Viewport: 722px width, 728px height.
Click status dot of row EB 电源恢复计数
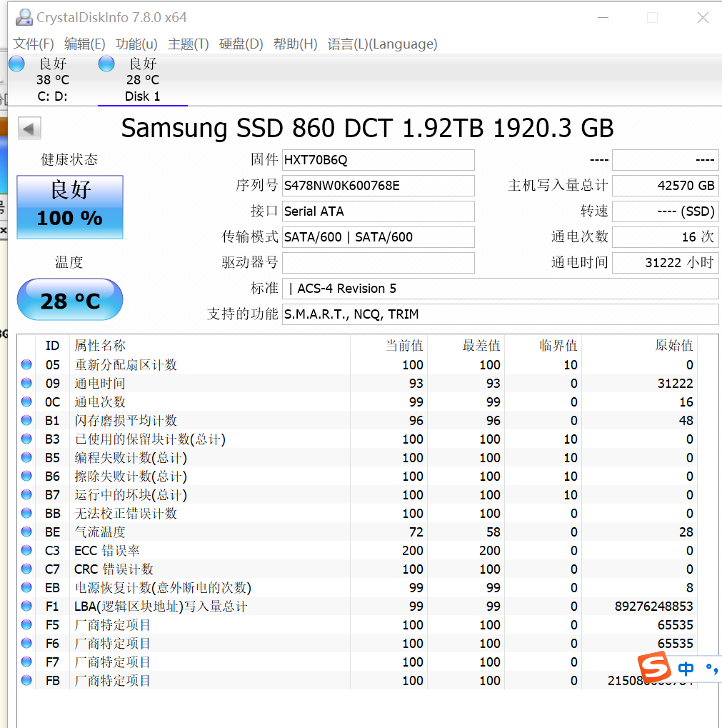[x=26, y=587]
